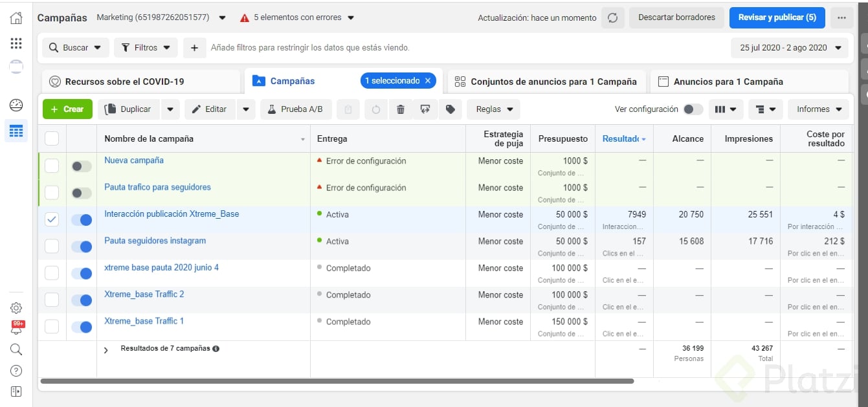Select the campaigns table icon in sidebar

tap(16, 131)
